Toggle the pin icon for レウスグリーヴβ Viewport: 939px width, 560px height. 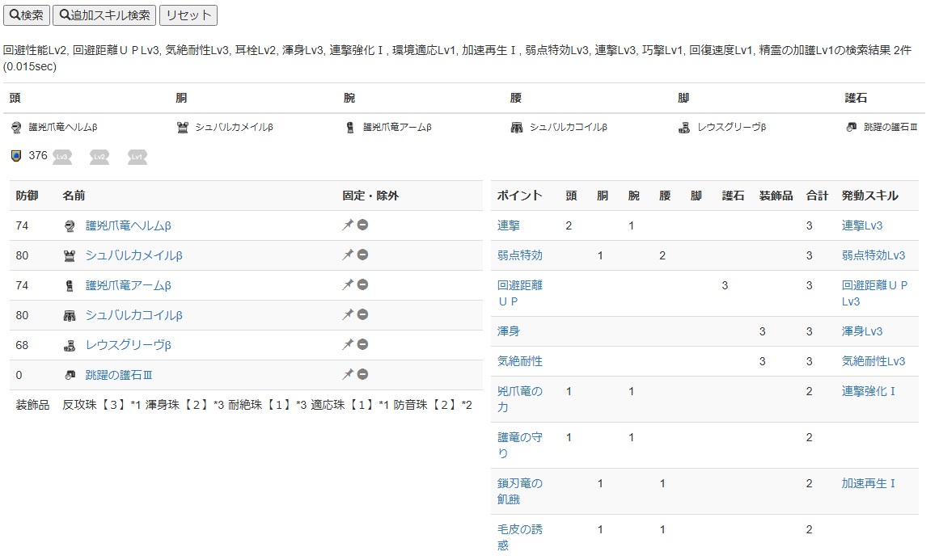click(348, 345)
